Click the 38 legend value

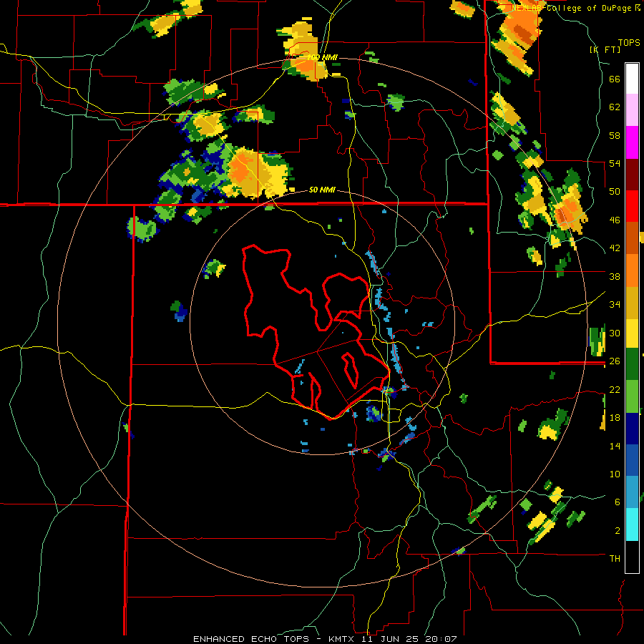[x=615, y=276]
